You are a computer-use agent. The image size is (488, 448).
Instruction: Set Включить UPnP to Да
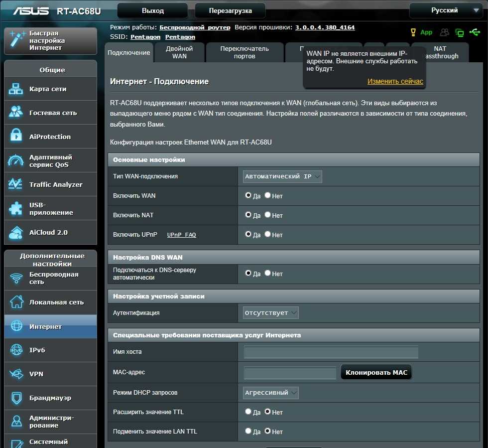[x=248, y=234]
